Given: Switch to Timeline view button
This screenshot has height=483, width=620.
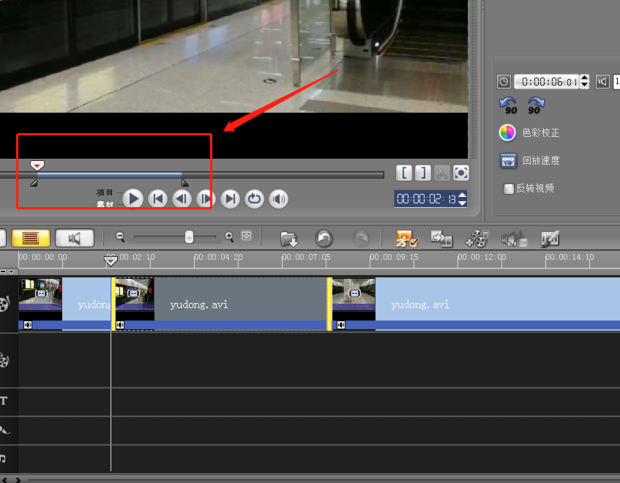Looking at the screenshot, I should (31, 238).
